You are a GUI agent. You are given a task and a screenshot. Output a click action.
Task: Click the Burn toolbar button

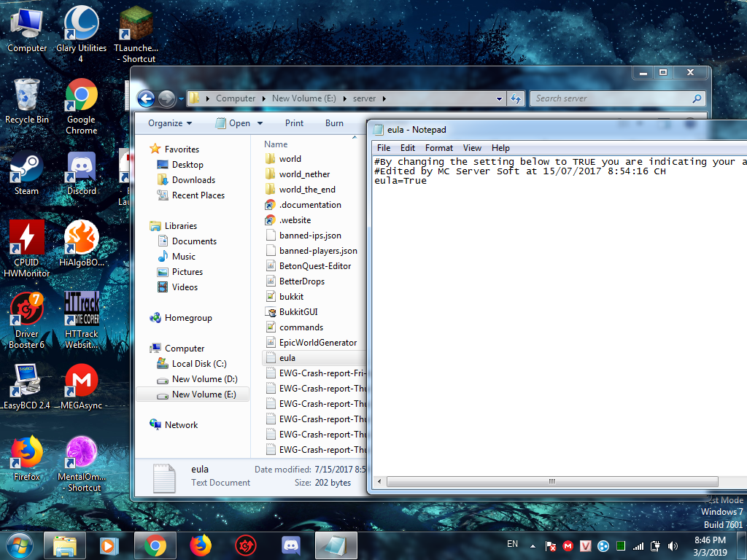[x=334, y=123]
